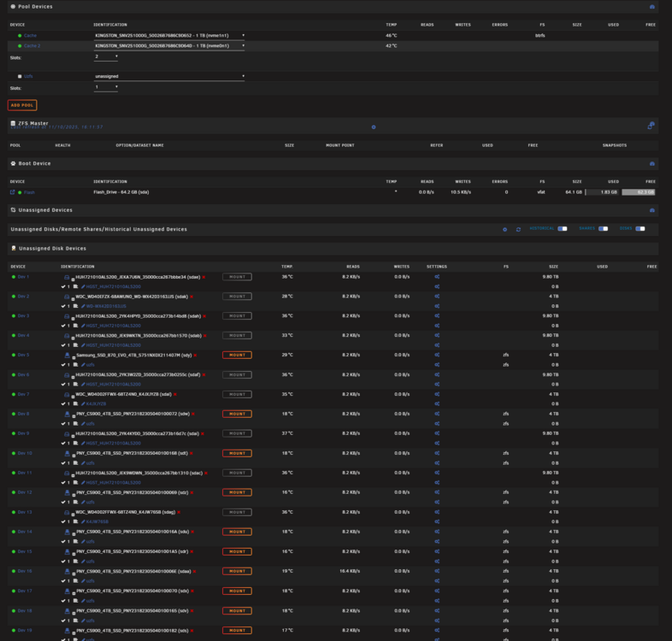Mount Dev 8 PNY CS900 (sdw)
This screenshot has width=672, height=641.
coord(237,414)
